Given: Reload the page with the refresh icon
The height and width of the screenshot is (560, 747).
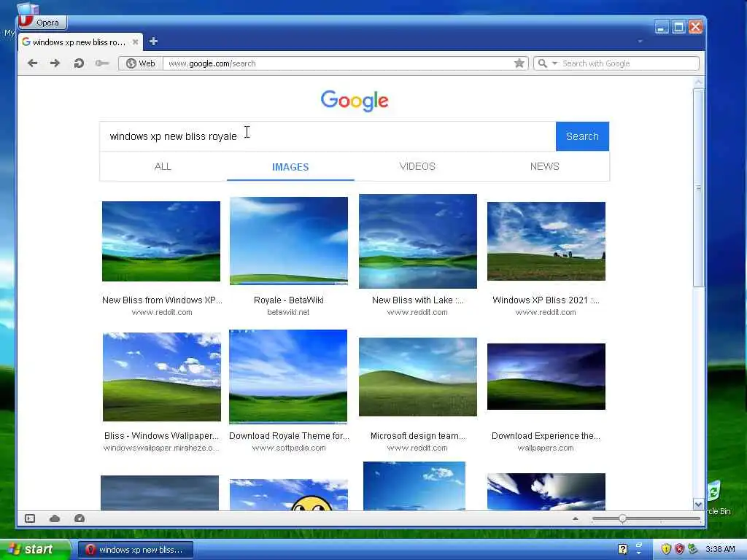Looking at the screenshot, I should point(79,63).
